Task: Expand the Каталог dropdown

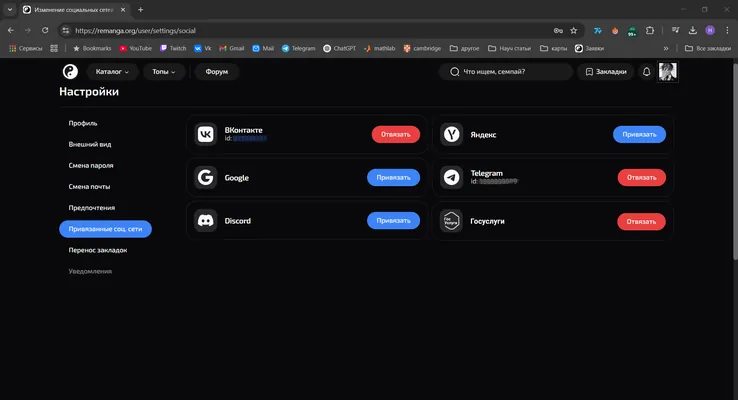Action: coord(112,72)
